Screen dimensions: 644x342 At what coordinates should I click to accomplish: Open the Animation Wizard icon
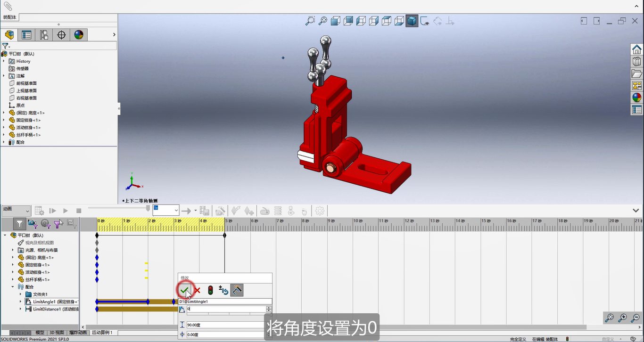pyautogui.click(x=220, y=211)
